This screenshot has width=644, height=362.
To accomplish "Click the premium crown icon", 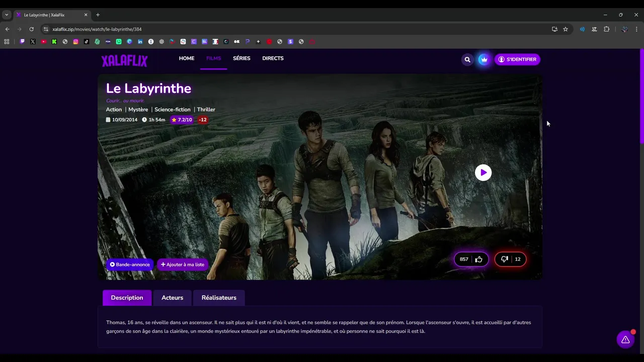I will point(484,59).
